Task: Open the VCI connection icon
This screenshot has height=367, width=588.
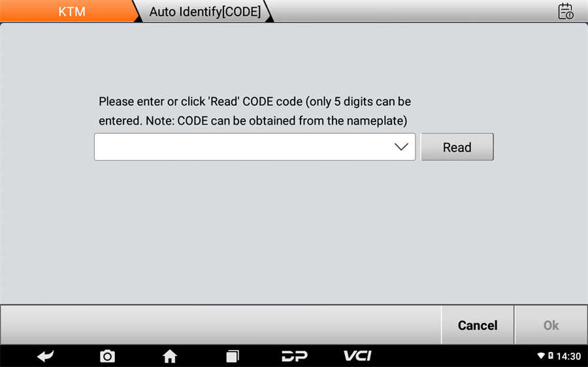Action: point(357,356)
